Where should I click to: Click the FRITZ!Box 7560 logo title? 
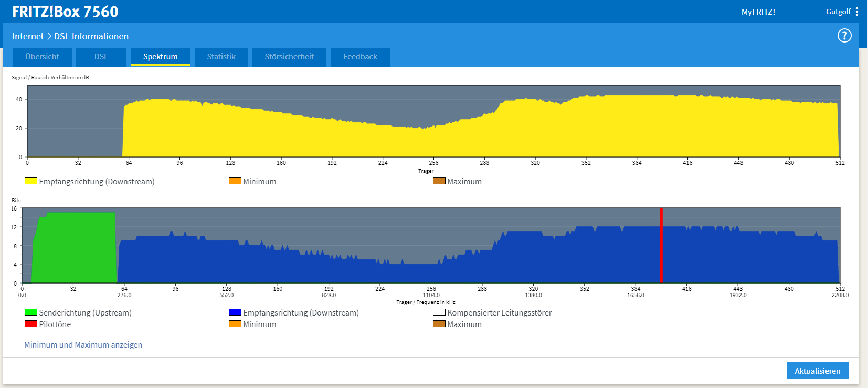pos(66,12)
